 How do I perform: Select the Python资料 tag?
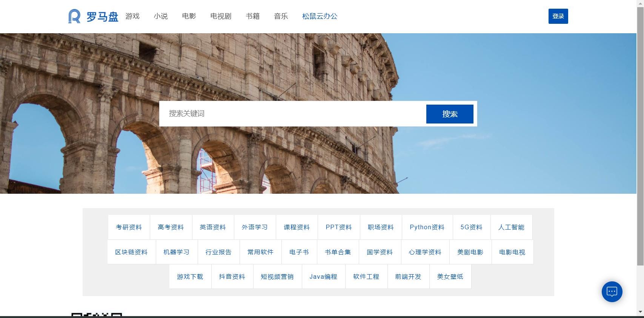[427, 227]
